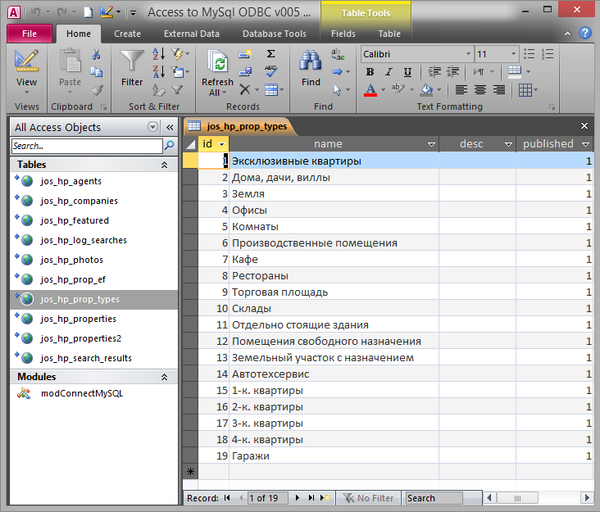The width and height of the screenshot is (600, 512).
Task: Click the record Search box at bottom
Action: [x=434, y=498]
